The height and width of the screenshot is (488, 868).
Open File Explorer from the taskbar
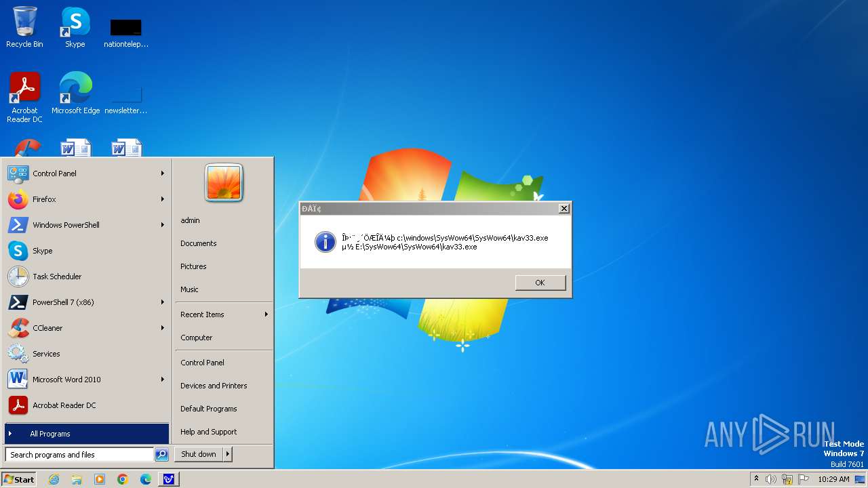(77, 479)
